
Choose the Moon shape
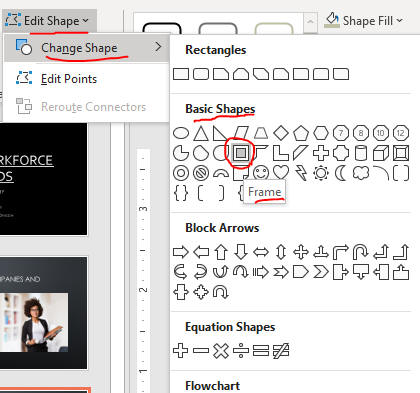pos(341,173)
